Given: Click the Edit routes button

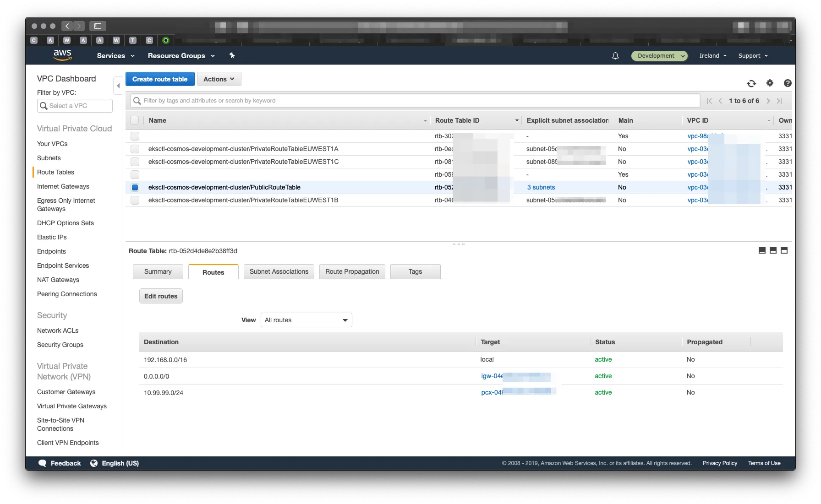Looking at the screenshot, I should pyautogui.click(x=161, y=296).
